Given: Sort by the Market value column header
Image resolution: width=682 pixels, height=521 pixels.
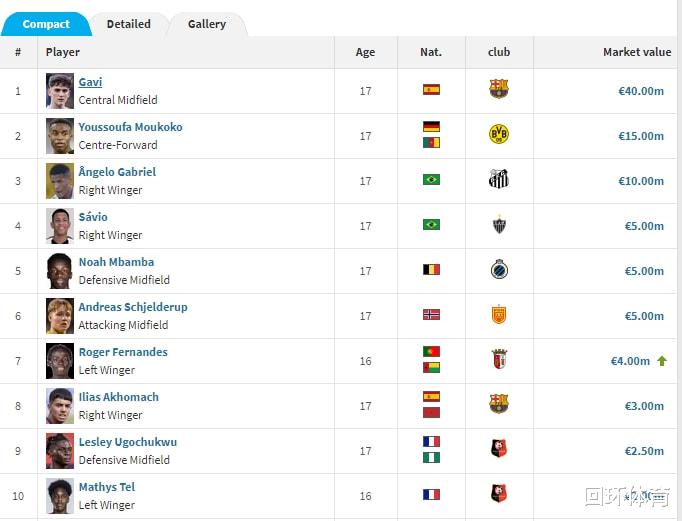Looking at the screenshot, I should [x=637, y=52].
